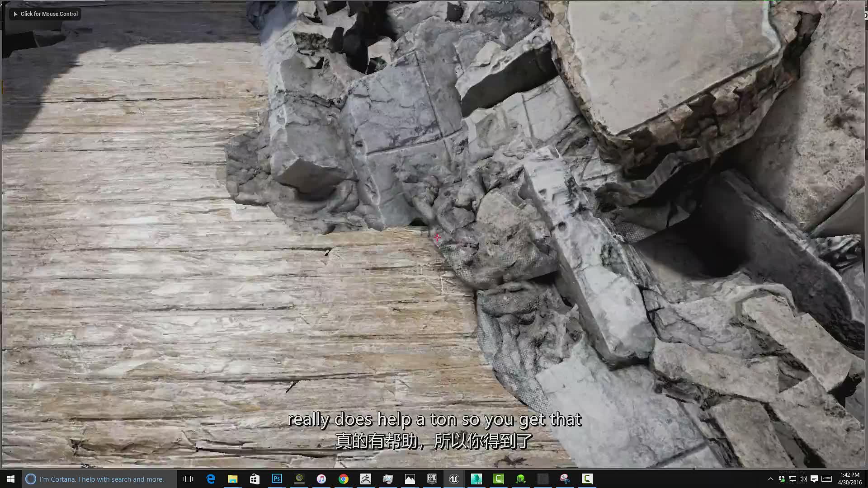Open Google Chrome from the taskbar
The width and height of the screenshot is (868, 488).
point(344,479)
